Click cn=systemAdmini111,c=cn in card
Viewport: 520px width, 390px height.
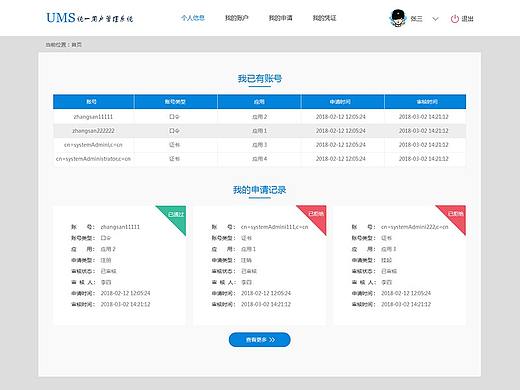coord(274,227)
